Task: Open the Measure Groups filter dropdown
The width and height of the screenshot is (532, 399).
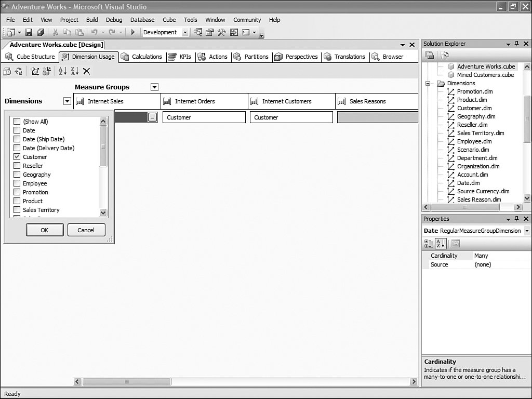Action: [154, 87]
